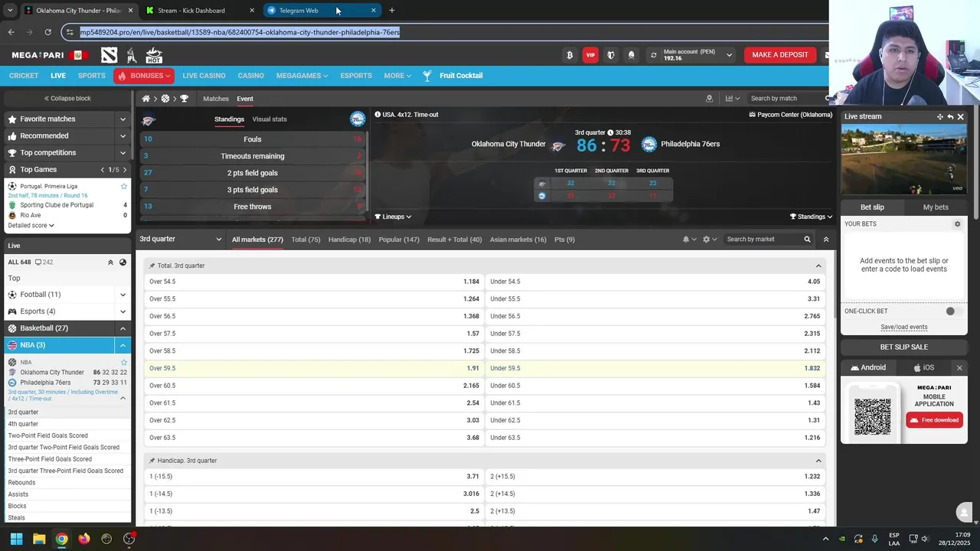The width and height of the screenshot is (980, 551).
Task: Switch to Matches tab
Action: point(216,99)
